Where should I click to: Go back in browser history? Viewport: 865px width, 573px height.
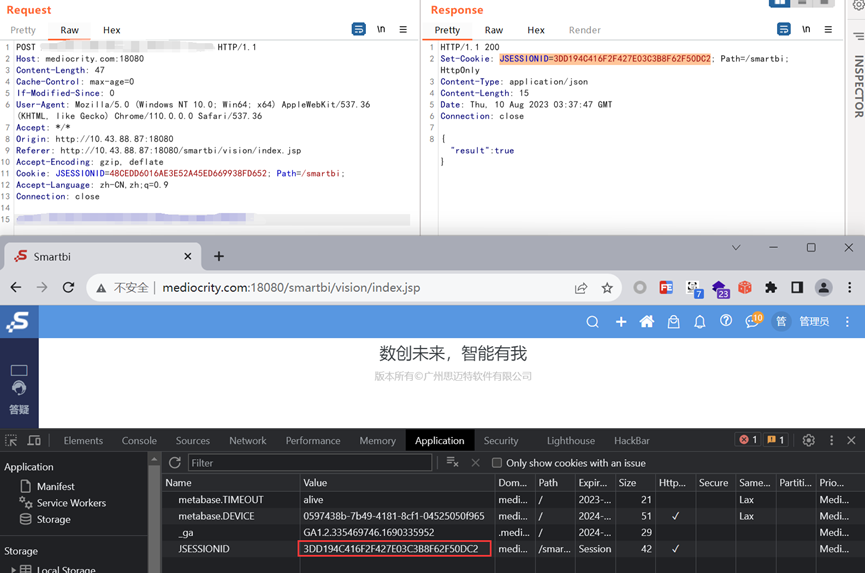coord(16,287)
